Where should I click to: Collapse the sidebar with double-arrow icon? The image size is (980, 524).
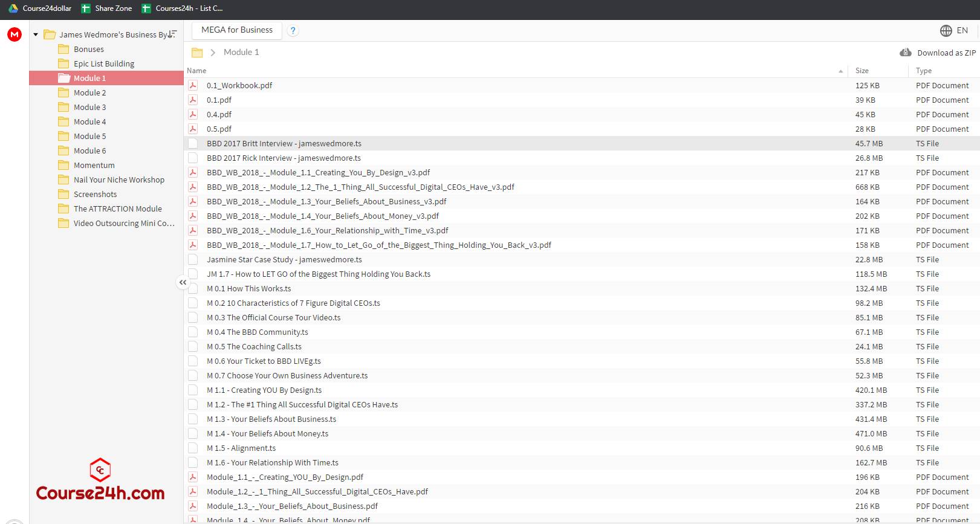point(183,282)
